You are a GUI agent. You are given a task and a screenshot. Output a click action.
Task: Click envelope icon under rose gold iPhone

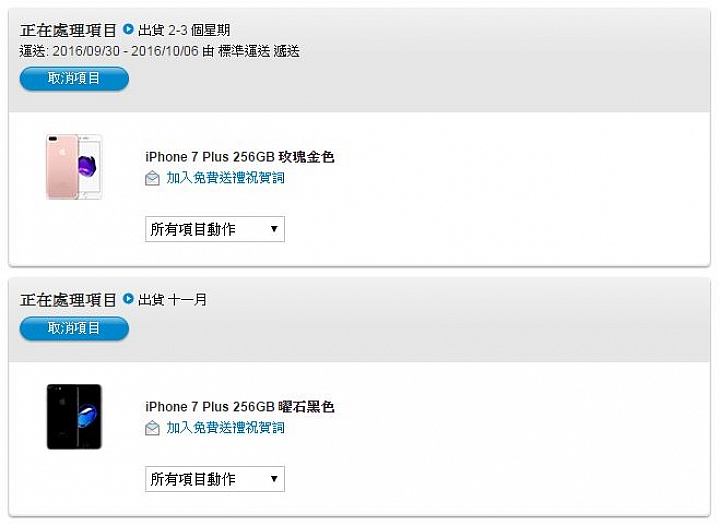(x=152, y=178)
